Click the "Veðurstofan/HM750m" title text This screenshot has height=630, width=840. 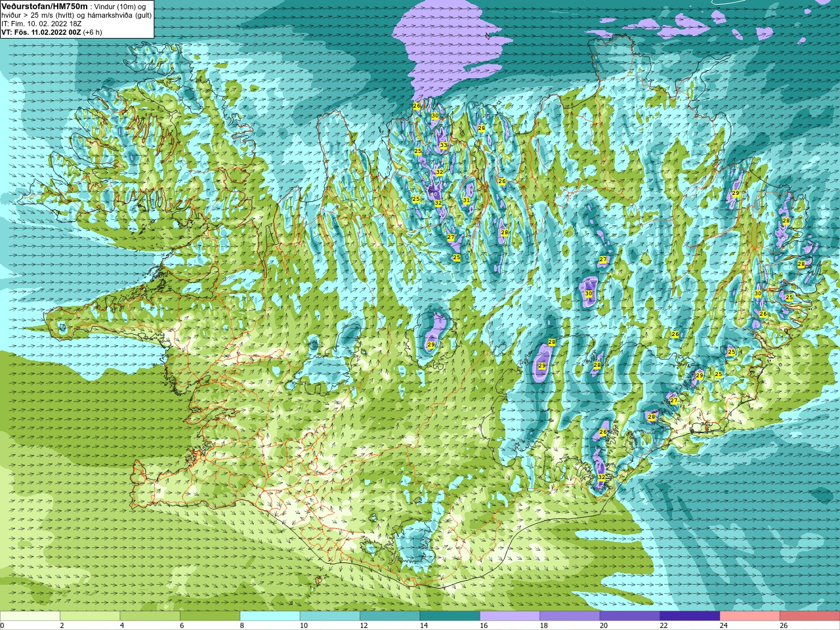tap(44, 6)
